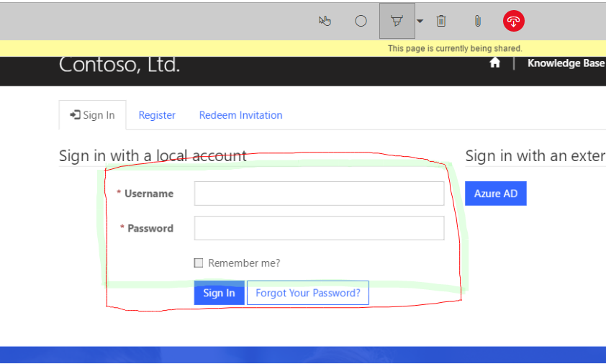Click the sharing status notification text
The image size is (606, 364).
[455, 49]
